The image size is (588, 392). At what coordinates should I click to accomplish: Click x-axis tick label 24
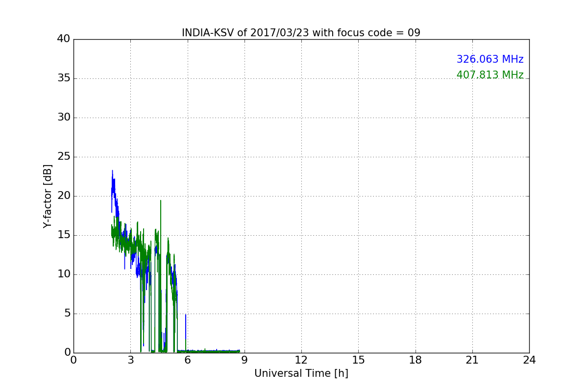(529, 360)
